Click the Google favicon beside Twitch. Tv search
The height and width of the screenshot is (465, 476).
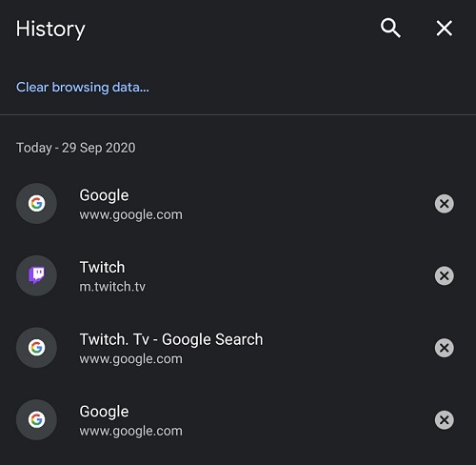point(36,348)
